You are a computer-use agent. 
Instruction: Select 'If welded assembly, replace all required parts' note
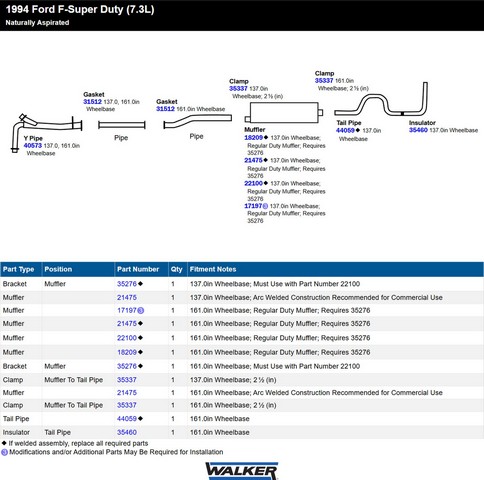78,443
